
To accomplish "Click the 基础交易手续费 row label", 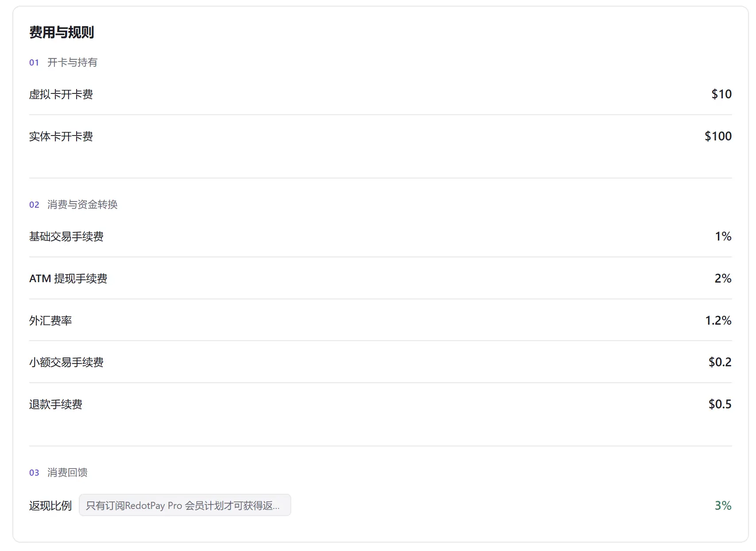I will pos(66,237).
